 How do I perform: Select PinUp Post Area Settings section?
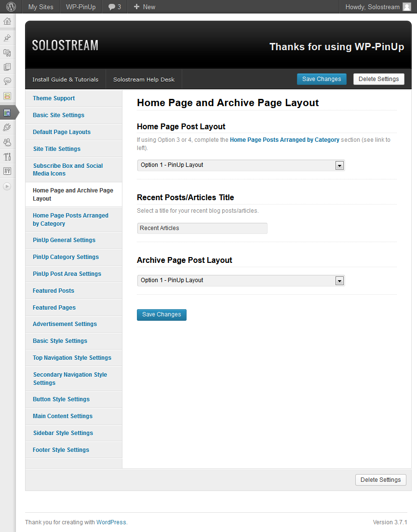point(74,274)
